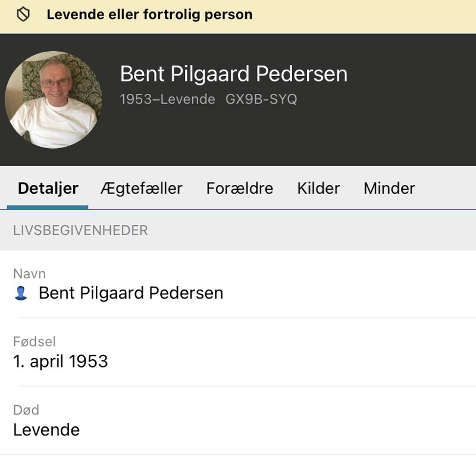Open the Forældre tab
Viewport: 476px width, 471px height.
[x=240, y=188]
